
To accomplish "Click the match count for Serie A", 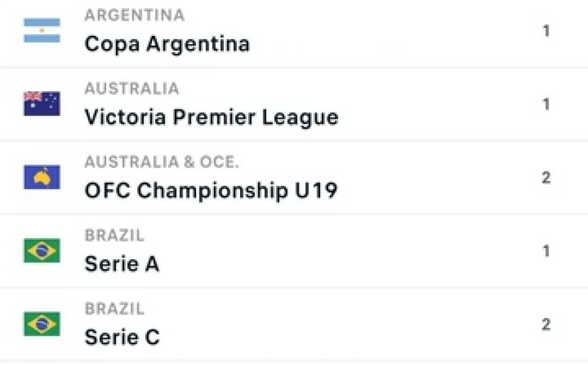I will (x=546, y=251).
